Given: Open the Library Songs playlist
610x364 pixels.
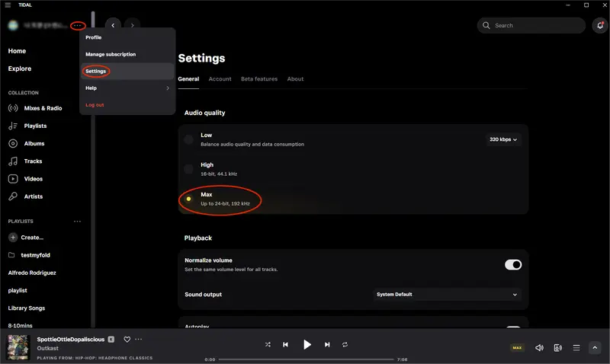Looking at the screenshot, I should [x=27, y=308].
